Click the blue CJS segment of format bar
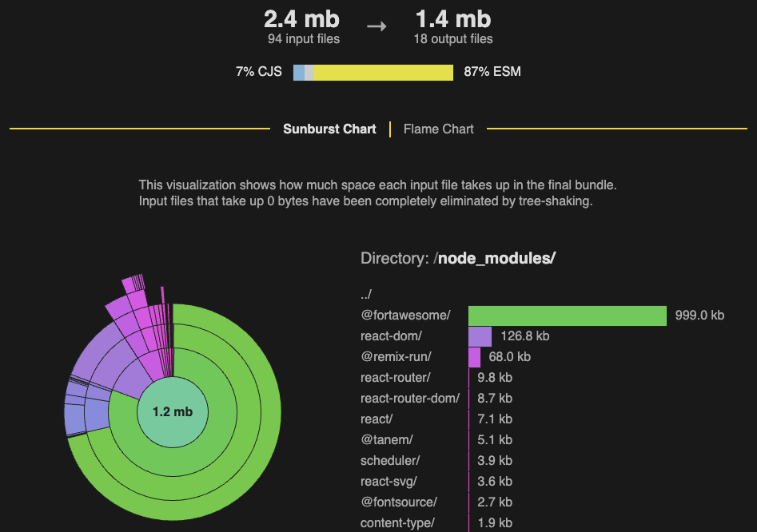 pos(299,72)
